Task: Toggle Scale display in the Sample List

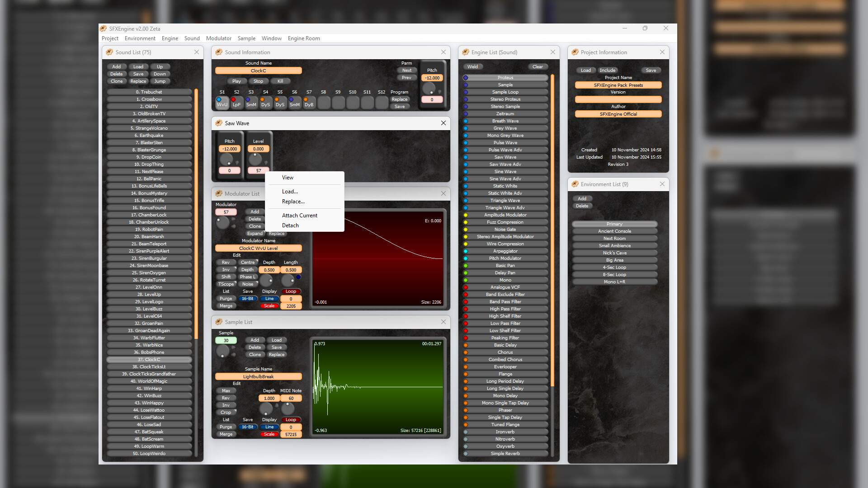Action: coord(269,434)
